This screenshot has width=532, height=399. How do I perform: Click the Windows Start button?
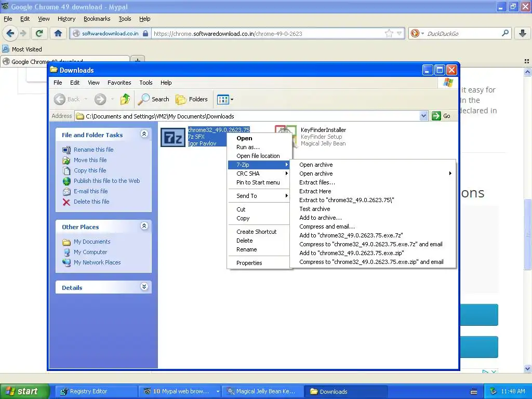pyautogui.click(x=25, y=391)
